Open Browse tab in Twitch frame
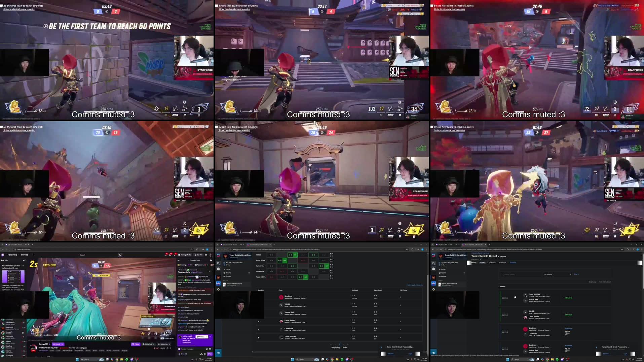This screenshot has height=362, width=644. [x=25, y=255]
